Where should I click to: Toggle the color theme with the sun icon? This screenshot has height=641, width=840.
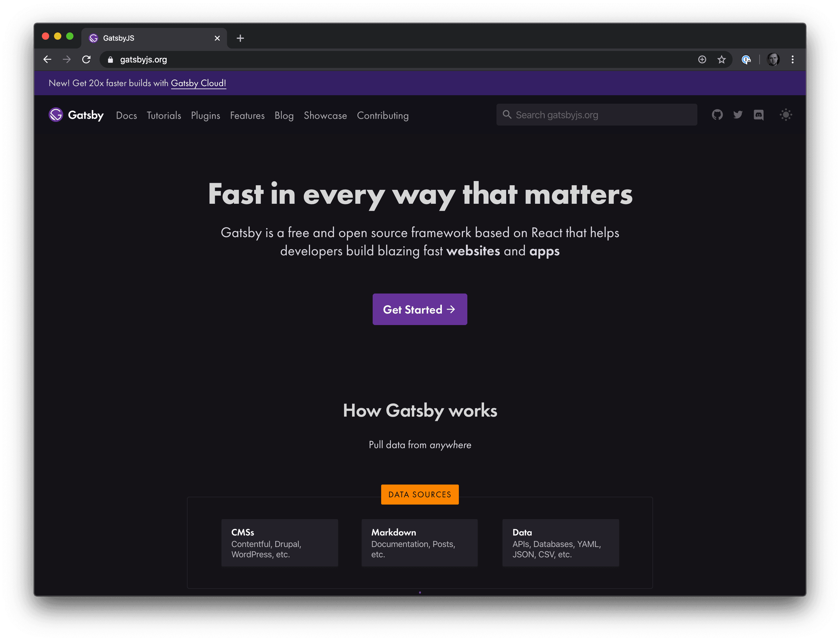tap(786, 115)
